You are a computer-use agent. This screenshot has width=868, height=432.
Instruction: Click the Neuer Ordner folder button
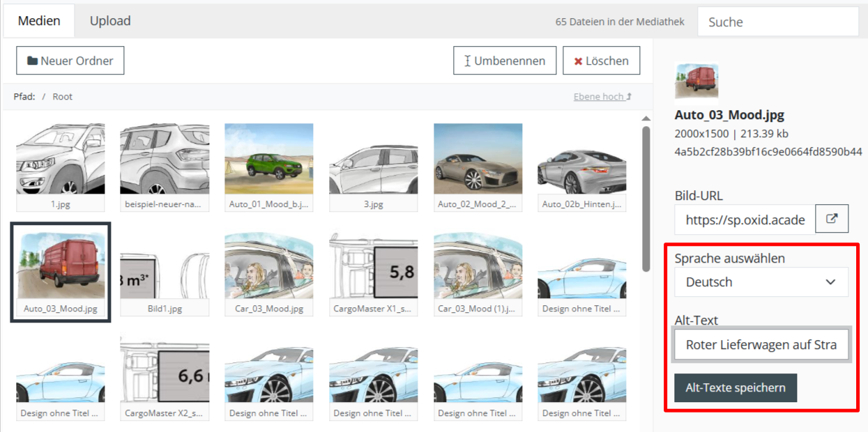70,61
